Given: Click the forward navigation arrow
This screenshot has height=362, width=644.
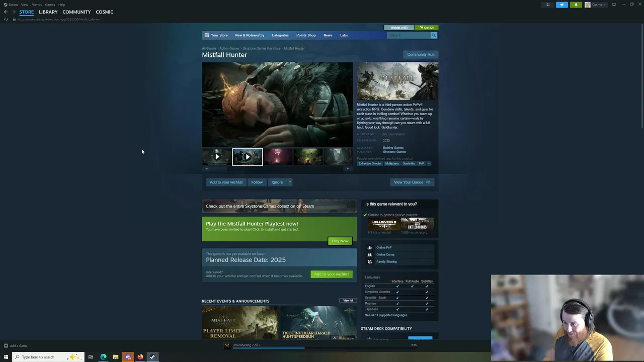Looking at the screenshot, I should [x=13, y=12].
